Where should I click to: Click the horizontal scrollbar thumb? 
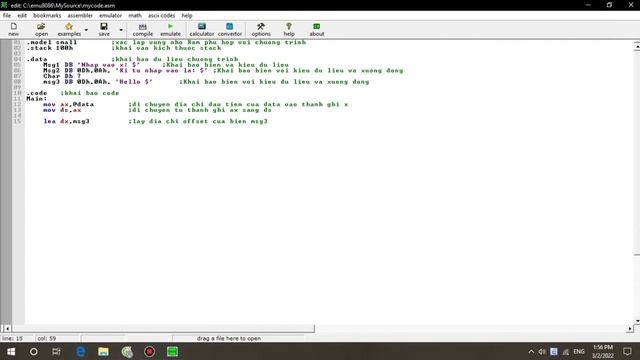163,328
